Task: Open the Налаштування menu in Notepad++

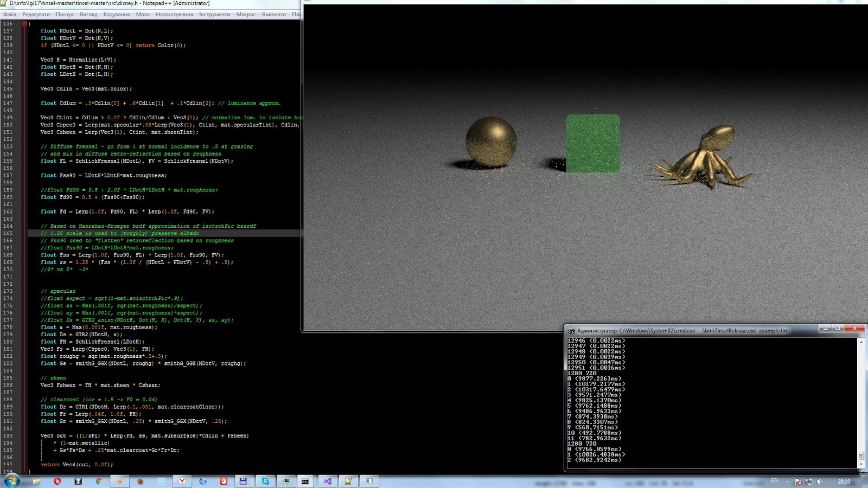Action: (175, 15)
